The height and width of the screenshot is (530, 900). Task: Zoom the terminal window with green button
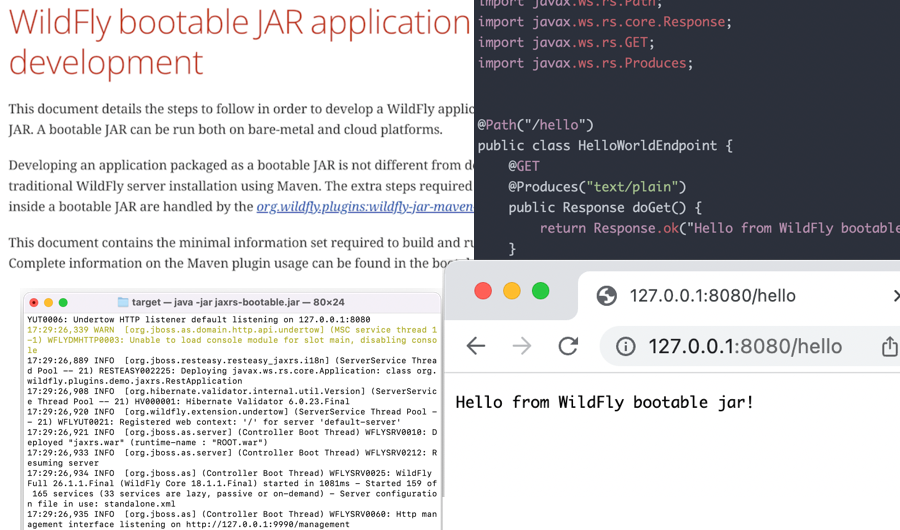tap(63, 302)
